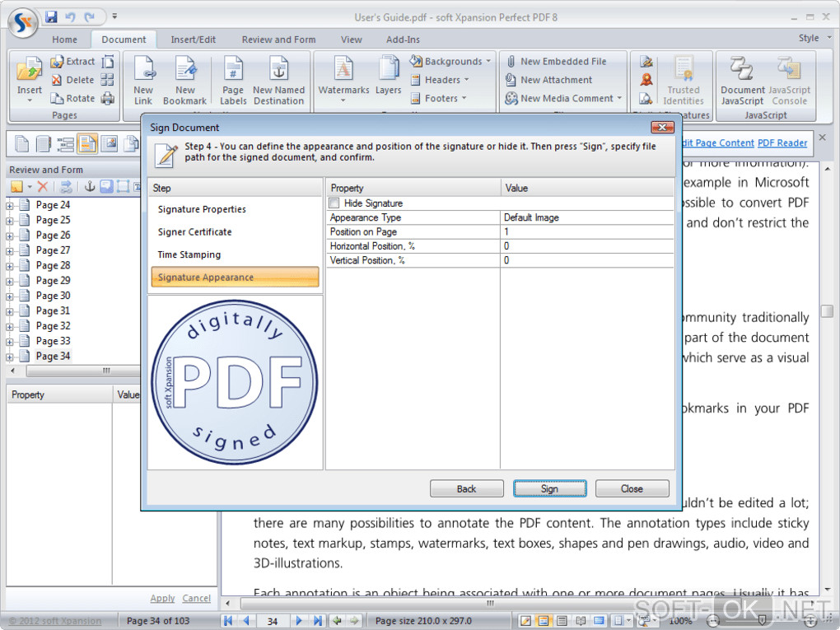Click the Close button in dialog

(x=632, y=488)
